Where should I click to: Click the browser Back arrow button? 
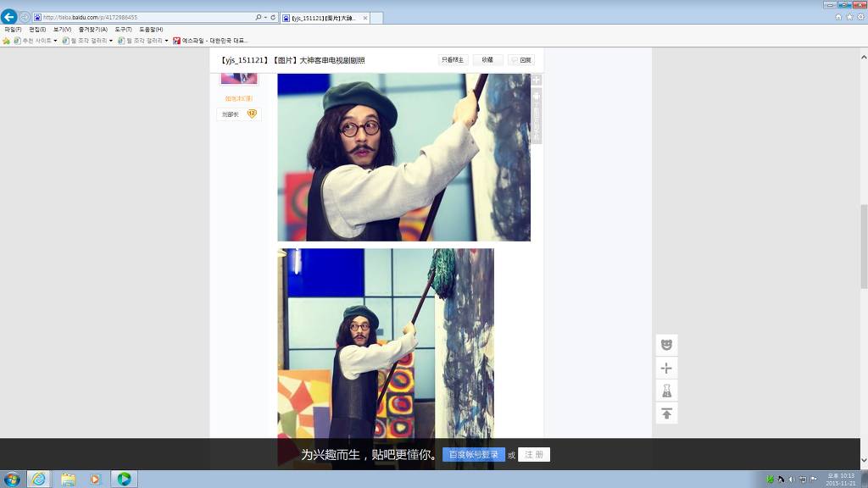point(9,17)
